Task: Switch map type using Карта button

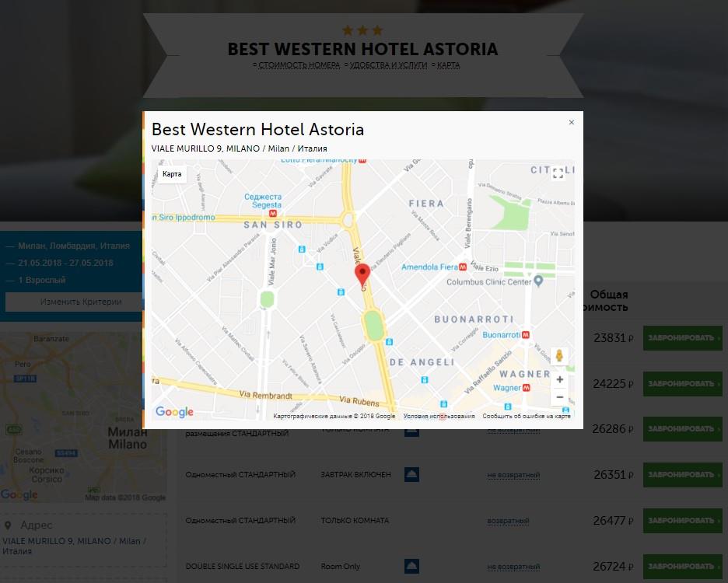Action: 172,174
